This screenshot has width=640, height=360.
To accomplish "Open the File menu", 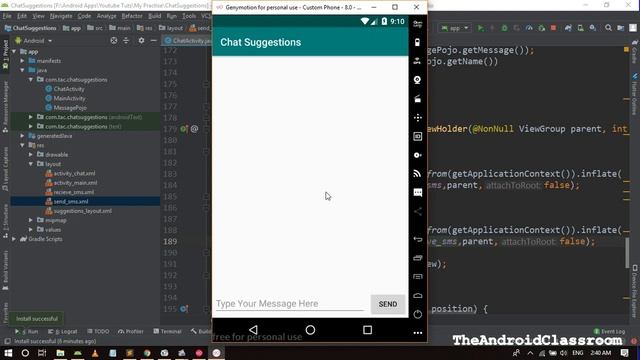I will 7,16.
